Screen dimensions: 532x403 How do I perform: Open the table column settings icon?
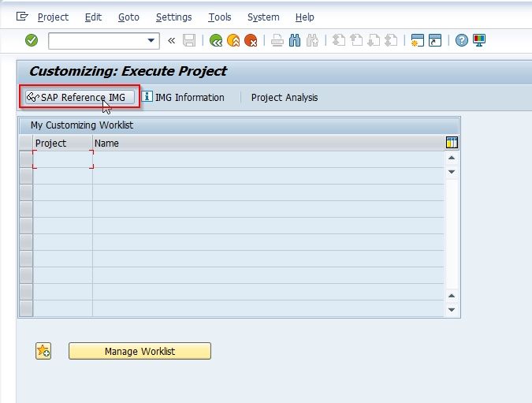(452, 143)
